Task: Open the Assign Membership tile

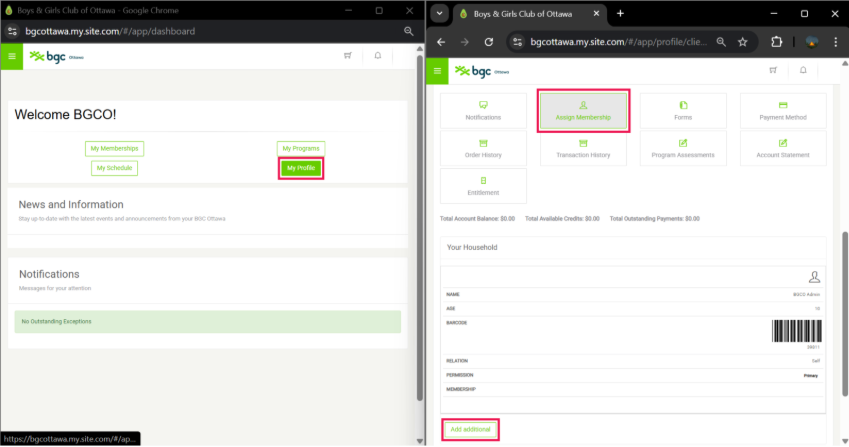Action: click(x=583, y=110)
